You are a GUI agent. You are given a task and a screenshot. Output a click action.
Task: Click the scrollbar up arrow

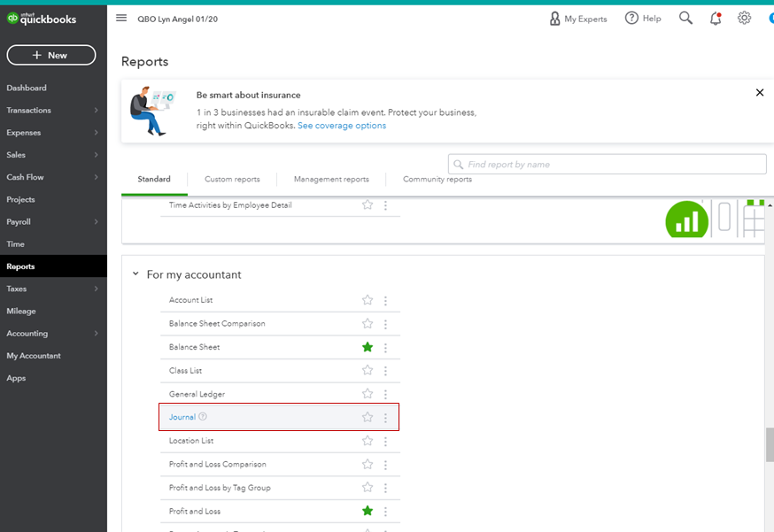click(770, 205)
